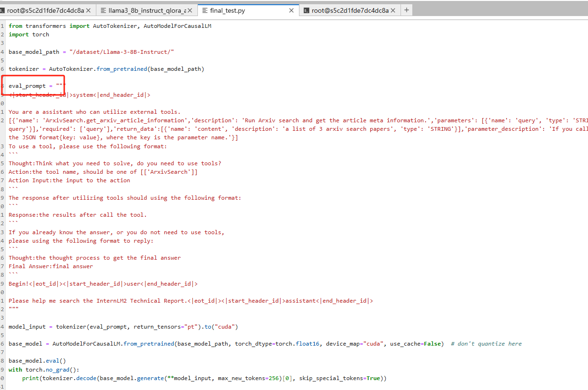Click the file icon on the final_test.py tab
Screen dimensions: 588x390
(205, 10)
